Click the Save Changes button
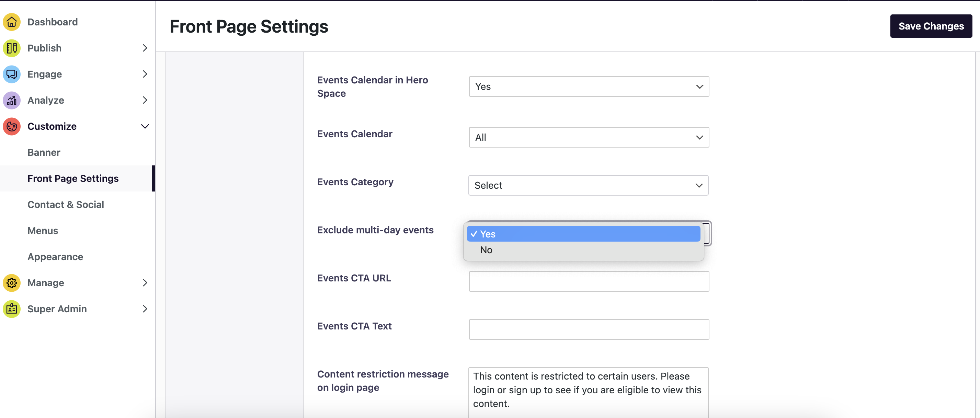 [931, 26]
